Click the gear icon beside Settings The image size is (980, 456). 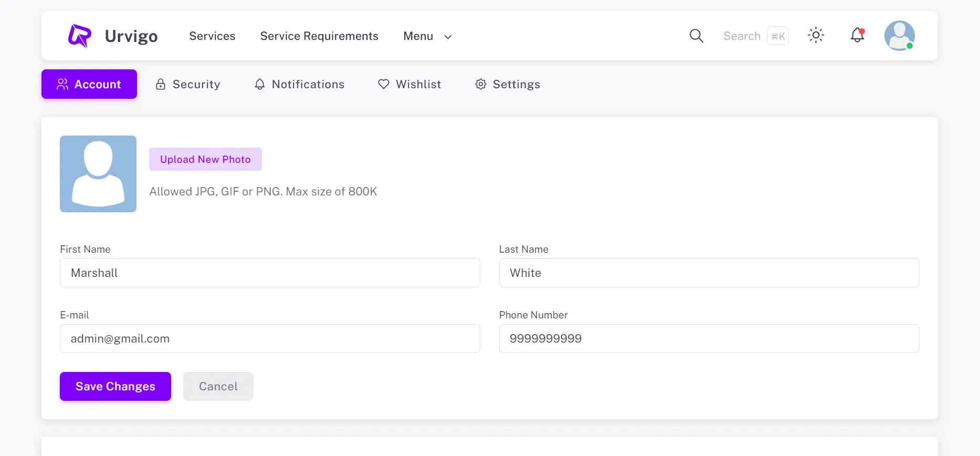(480, 84)
